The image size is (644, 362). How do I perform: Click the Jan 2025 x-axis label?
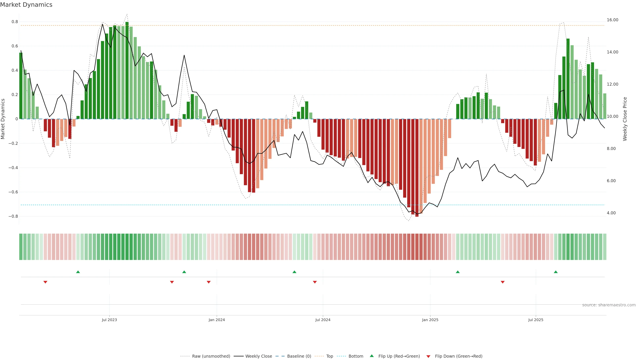[430, 320]
